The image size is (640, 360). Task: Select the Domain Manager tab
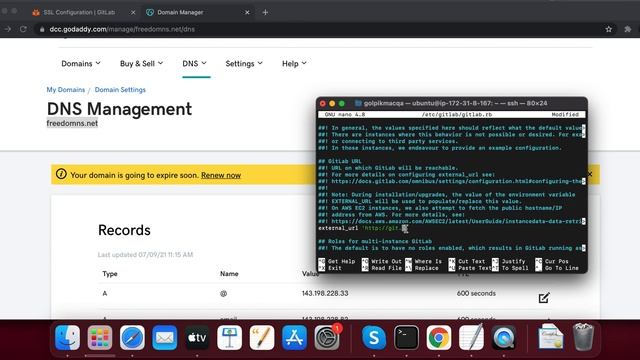[x=198, y=12]
